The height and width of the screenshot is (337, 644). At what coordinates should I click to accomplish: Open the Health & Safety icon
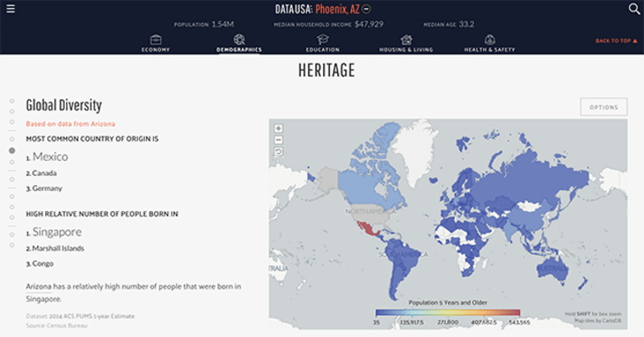(489, 40)
